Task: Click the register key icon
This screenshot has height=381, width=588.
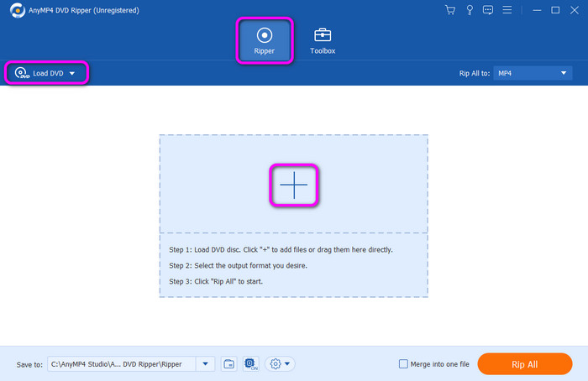Action: pos(470,10)
